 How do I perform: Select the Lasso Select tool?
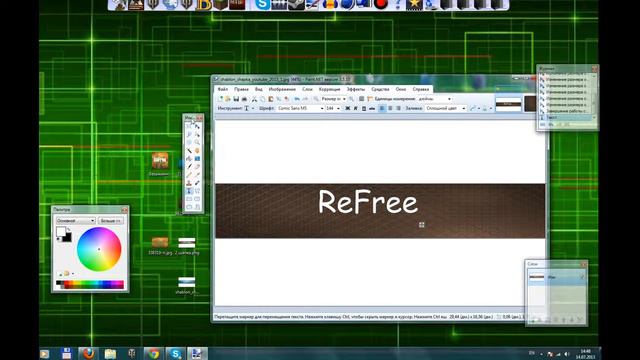coord(189,134)
